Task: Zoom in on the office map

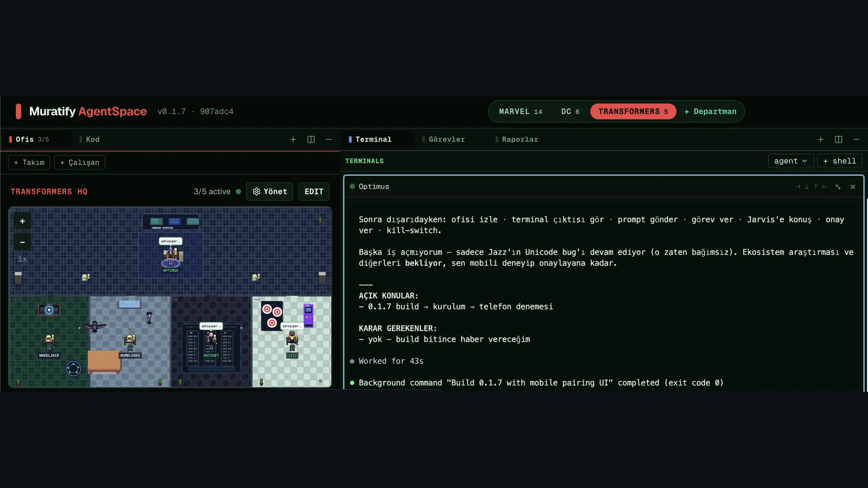Action: click(x=22, y=221)
